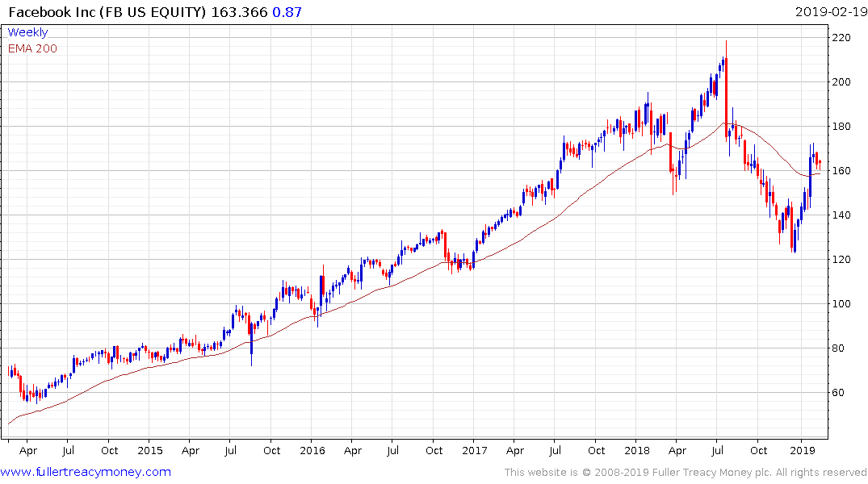The height and width of the screenshot is (484, 868).
Task: Click the 2018 year label on time axis
Action: [x=636, y=450]
